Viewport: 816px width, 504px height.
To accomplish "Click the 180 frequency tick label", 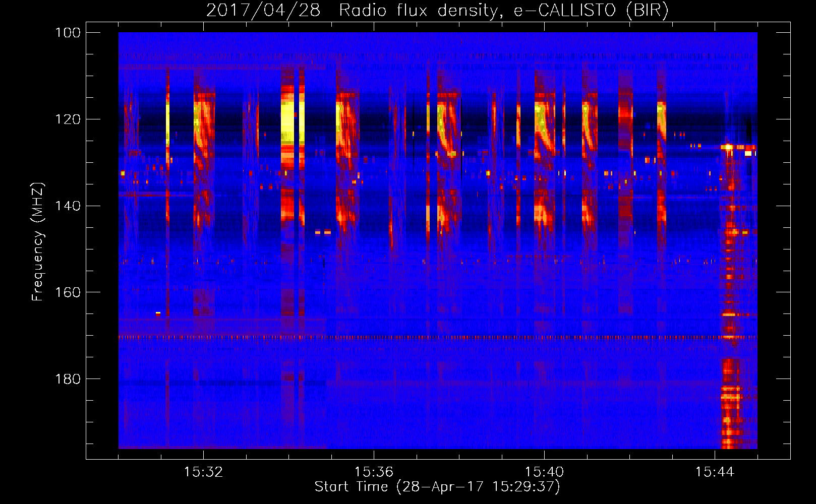I will click(x=68, y=379).
